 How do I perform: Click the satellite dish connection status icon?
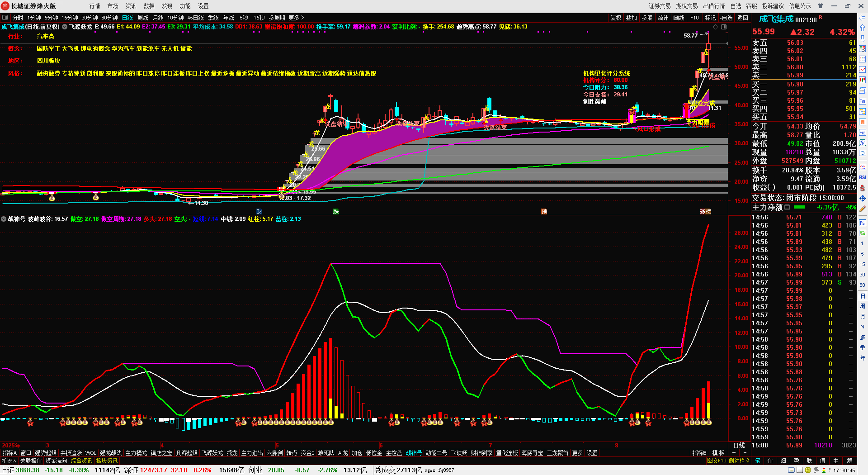[816, 470]
